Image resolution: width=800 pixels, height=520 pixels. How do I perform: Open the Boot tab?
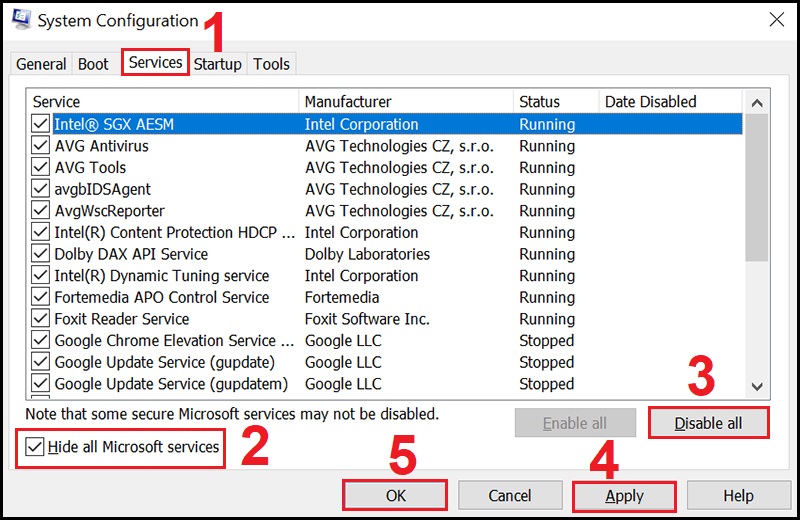click(93, 64)
